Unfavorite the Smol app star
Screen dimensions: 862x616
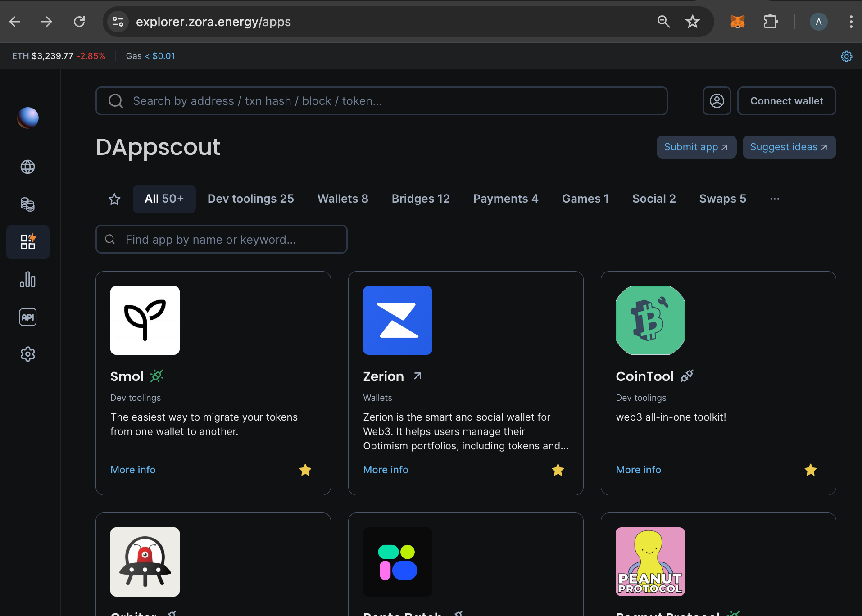pos(305,470)
